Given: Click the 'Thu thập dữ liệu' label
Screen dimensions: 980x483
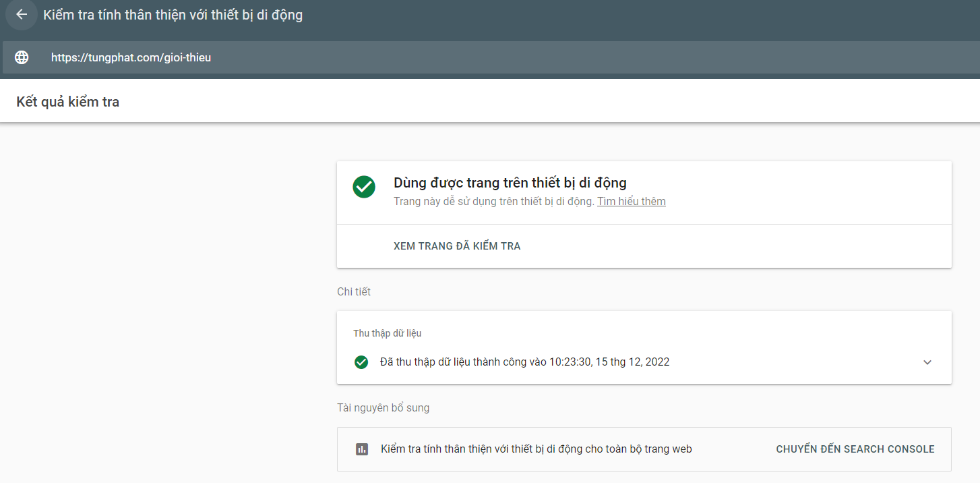Looking at the screenshot, I should coord(387,333).
